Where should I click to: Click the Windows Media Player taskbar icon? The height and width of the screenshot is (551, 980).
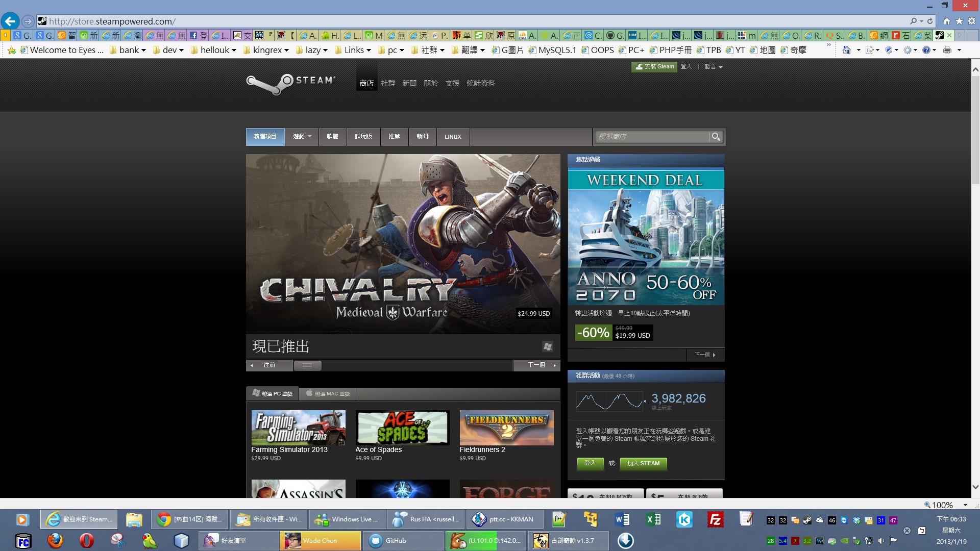pos(22,519)
